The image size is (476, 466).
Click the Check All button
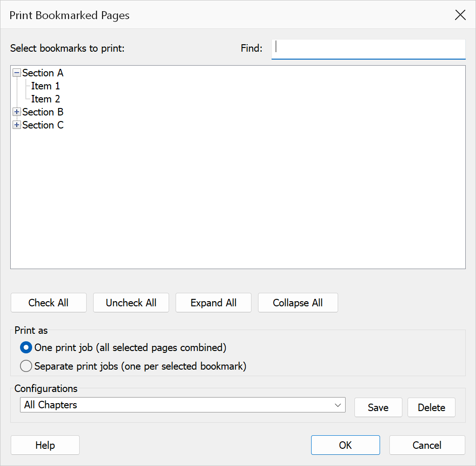pos(48,303)
